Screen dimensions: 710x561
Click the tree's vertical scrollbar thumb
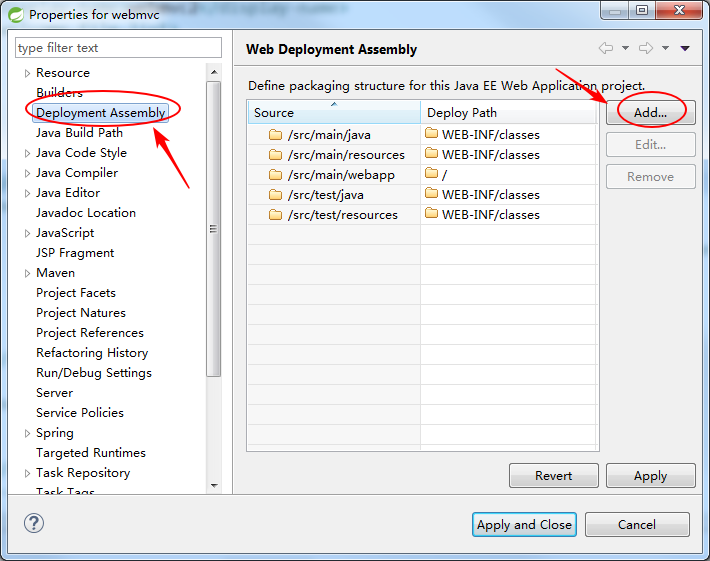213,229
